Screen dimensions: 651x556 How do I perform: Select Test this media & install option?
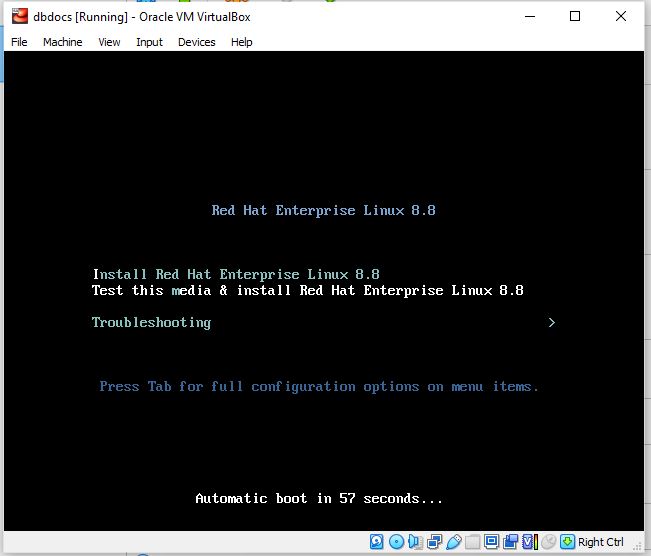click(x=308, y=290)
